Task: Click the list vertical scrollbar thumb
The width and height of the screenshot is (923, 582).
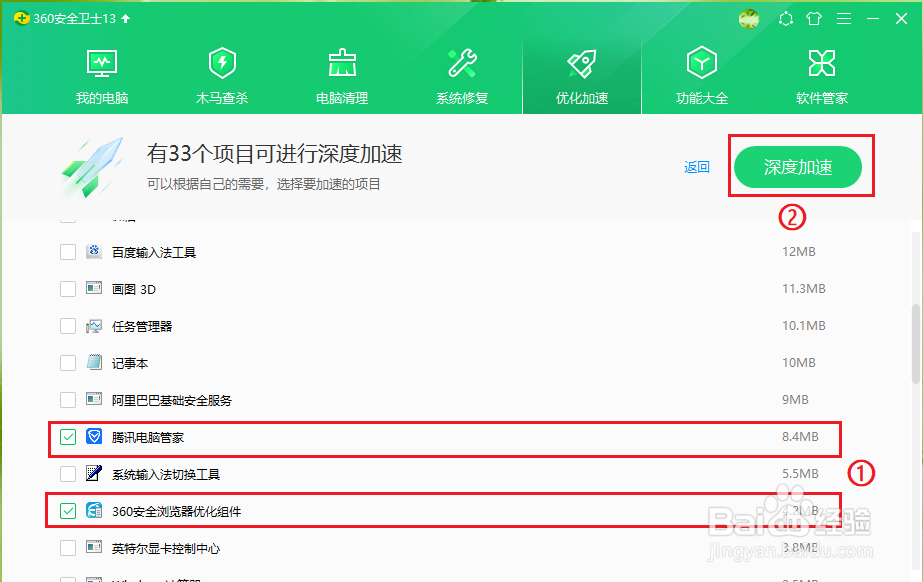Action: pyautogui.click(x=915, y=344)
